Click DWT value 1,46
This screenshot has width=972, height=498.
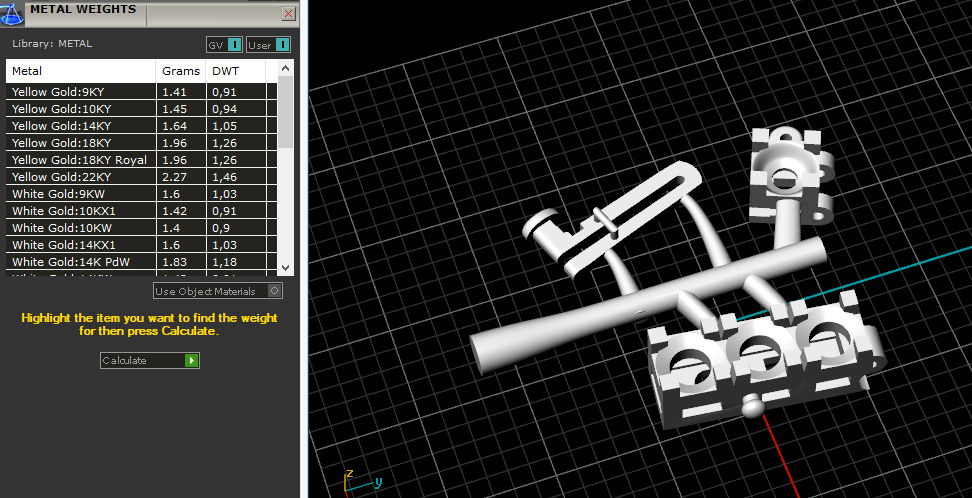[x=224, y=177]
